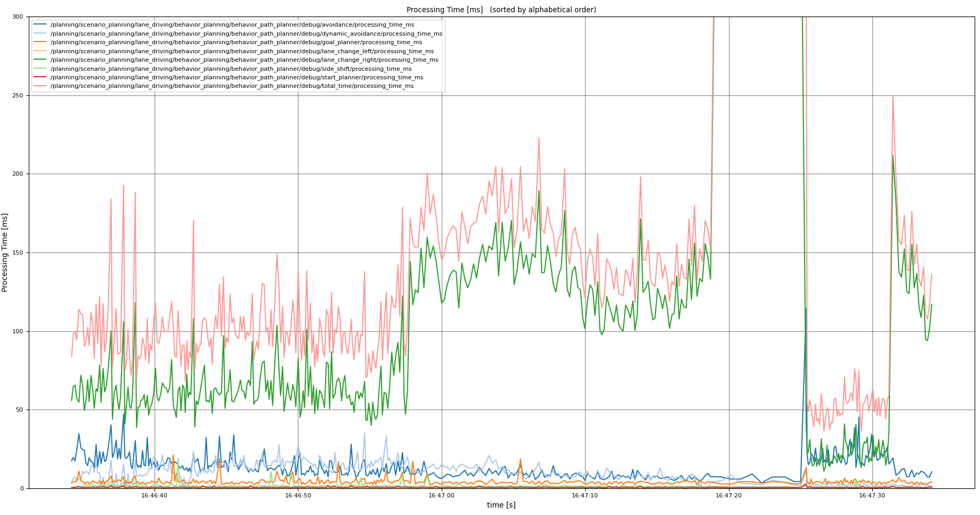The height and width of the screenshot is (515, 980).
Task: Click the light green side_shift legend line sample
Action: point(41,68)
